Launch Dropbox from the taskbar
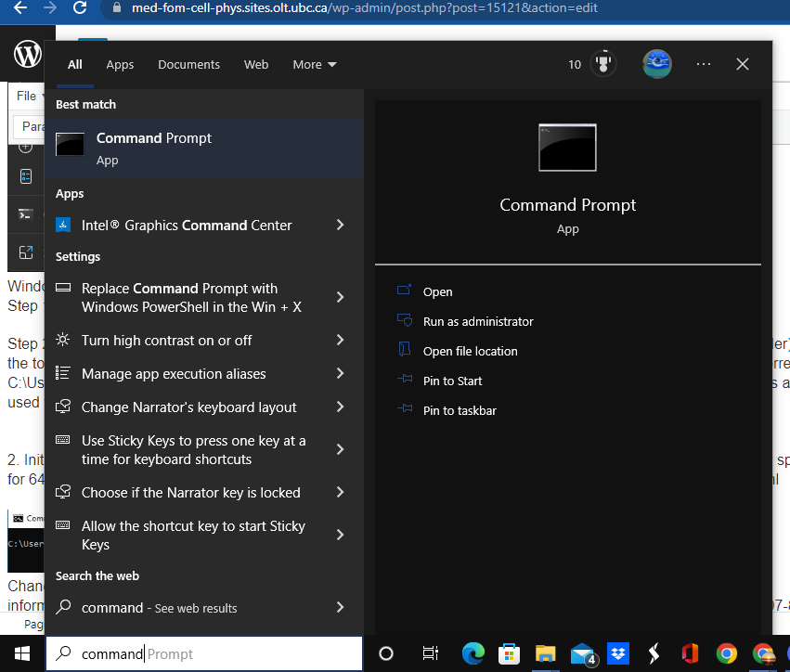790x672 pixels. 618,653
